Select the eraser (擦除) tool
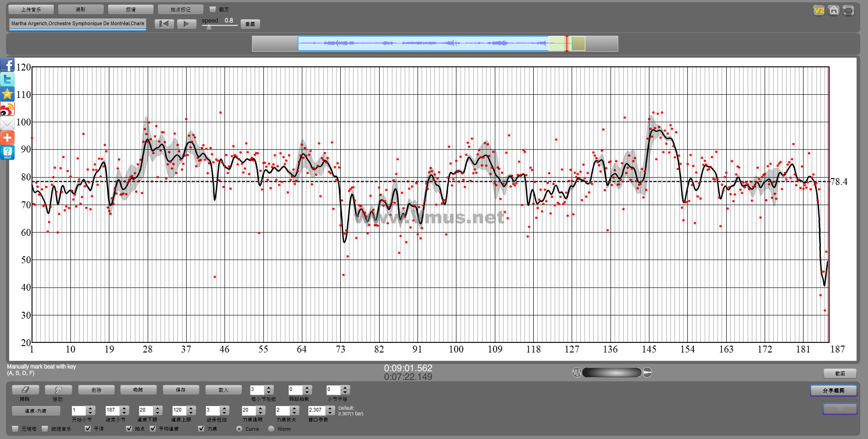Image resolution: width=868 pixels, height=439 pixels. click(x=25, y=390)
